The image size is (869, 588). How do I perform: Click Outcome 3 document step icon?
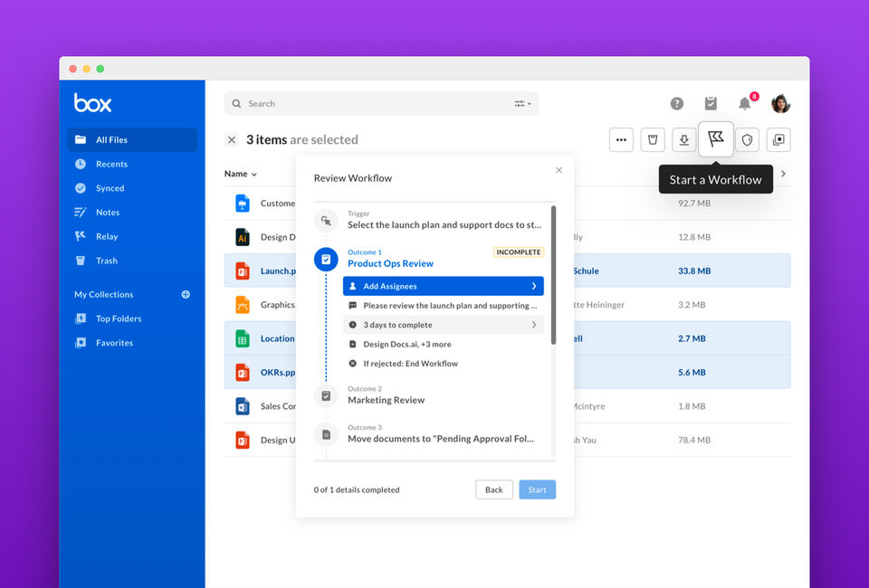326,434
